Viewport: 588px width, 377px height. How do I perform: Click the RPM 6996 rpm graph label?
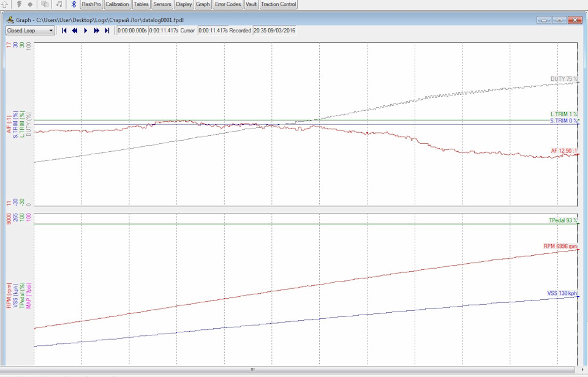click(x=560, y=246)
